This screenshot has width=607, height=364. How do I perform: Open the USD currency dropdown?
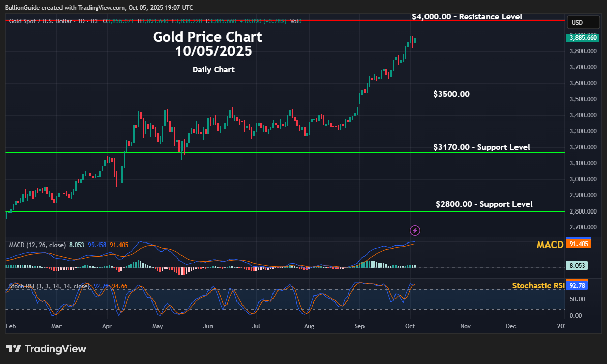click(583, 22)
